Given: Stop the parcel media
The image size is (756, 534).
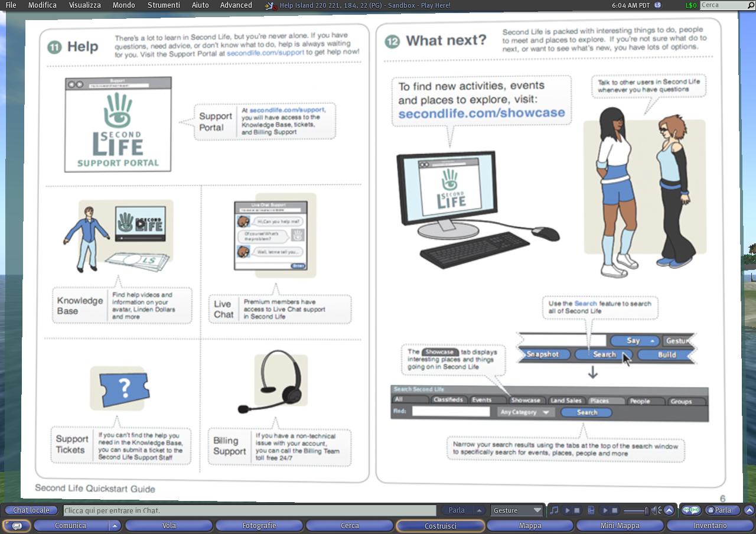Looking at the screenshot, I should tap(615, 510).
